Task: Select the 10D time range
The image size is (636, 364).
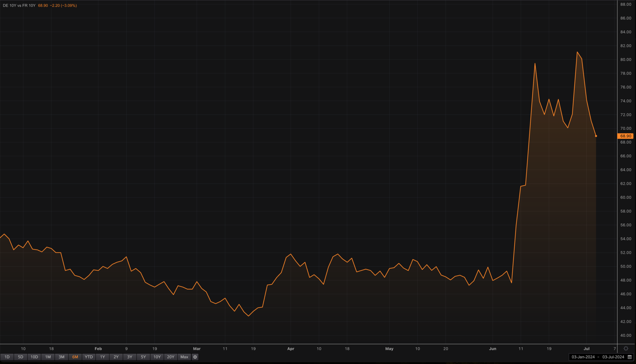Action: click(x=34, y=357)
